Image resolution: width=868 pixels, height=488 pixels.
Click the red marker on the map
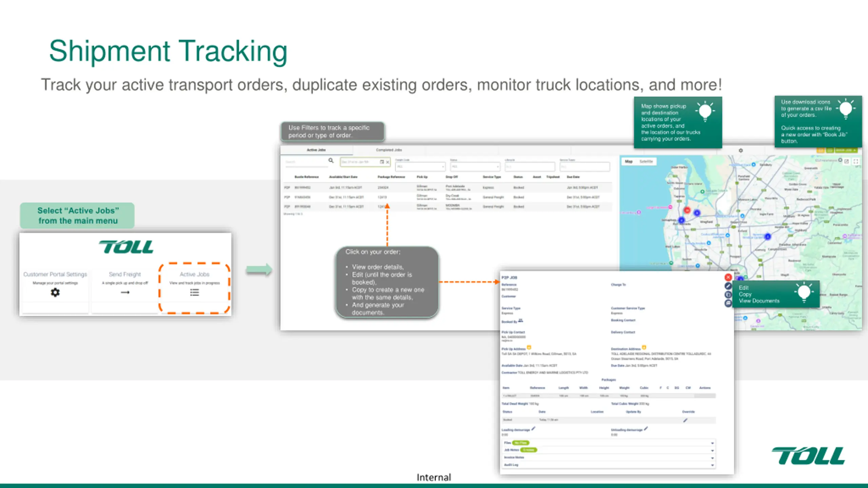pyautogui.click(x=687, y=210)
